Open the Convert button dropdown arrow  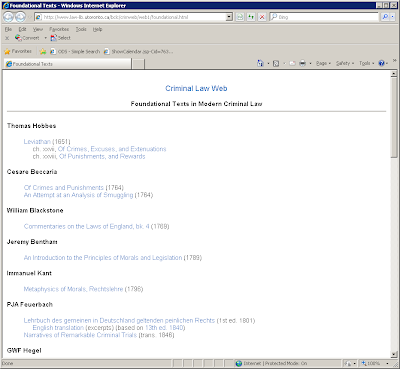coord(45,38)
